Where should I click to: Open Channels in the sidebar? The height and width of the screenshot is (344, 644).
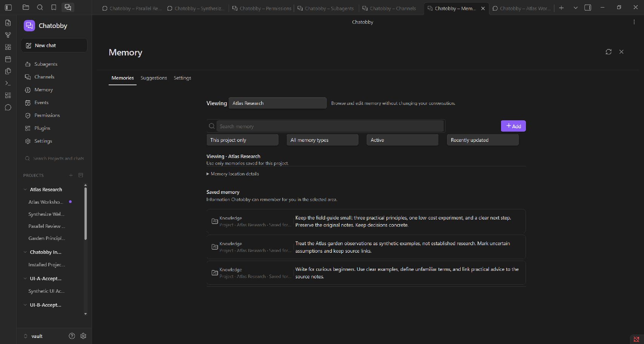[x=54, y=77]
